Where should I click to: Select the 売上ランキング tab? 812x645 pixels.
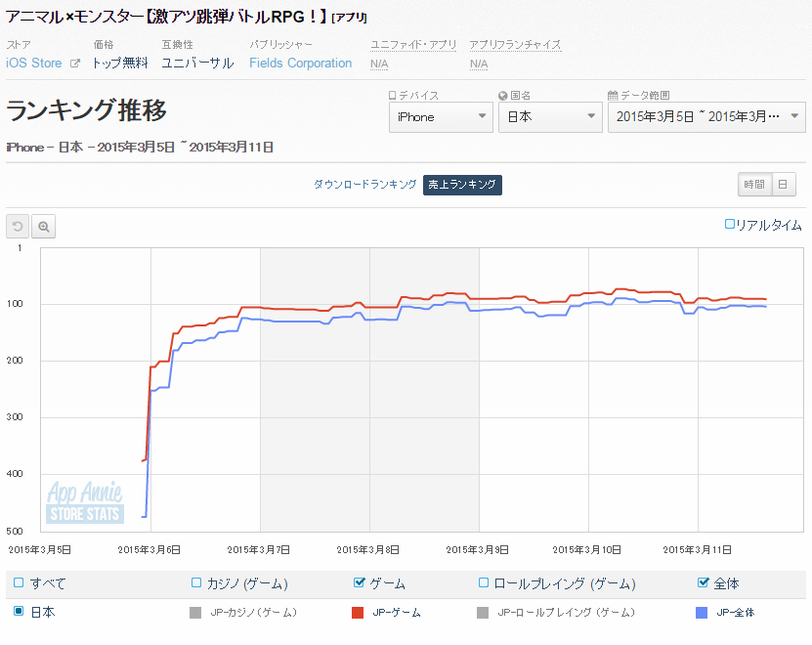(462, 185)
